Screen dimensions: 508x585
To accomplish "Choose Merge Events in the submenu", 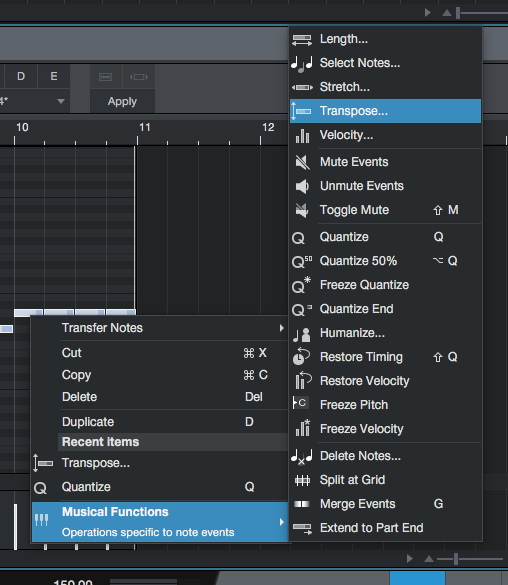I will 385,504.
